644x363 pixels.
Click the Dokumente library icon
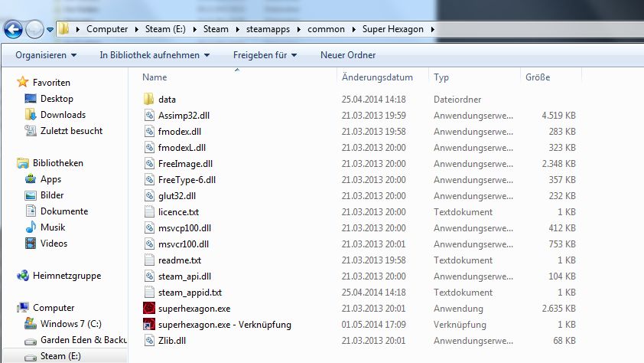click(31, 211)
